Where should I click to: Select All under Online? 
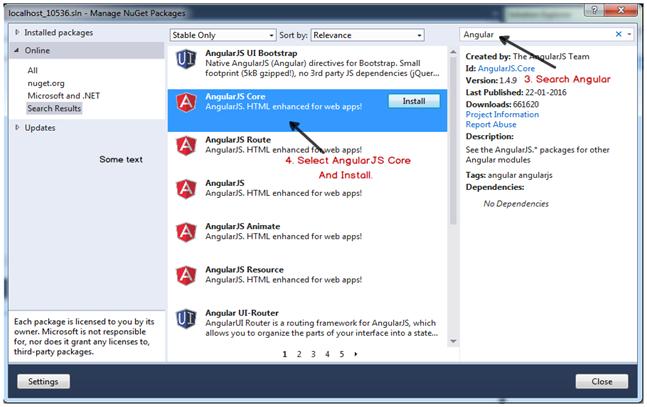pyautogui.click(x=33, y=71)
